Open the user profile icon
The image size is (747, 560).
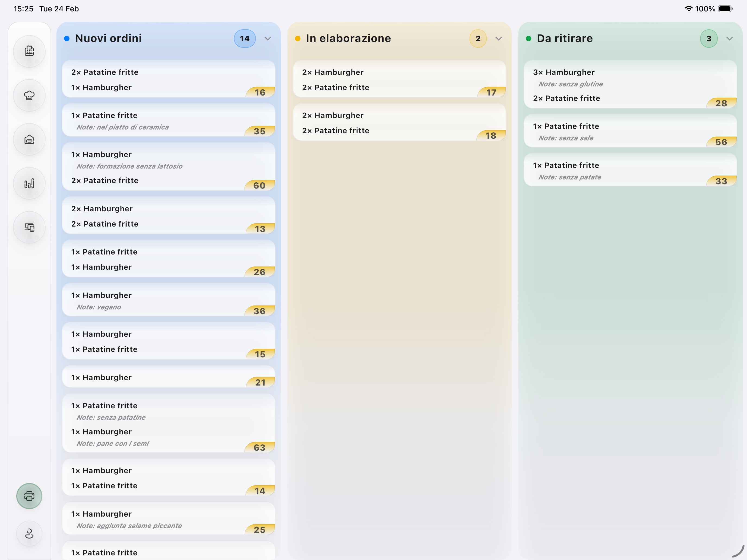(x=29, y=533)
